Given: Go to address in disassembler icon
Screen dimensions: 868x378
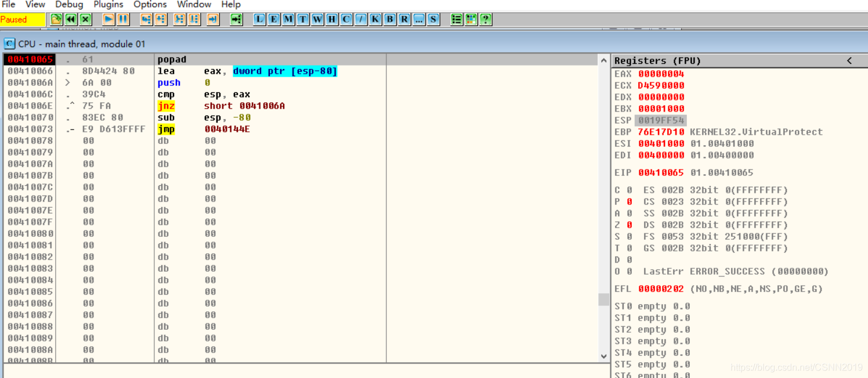Looking at the screenshot, I should click(236, 19).
